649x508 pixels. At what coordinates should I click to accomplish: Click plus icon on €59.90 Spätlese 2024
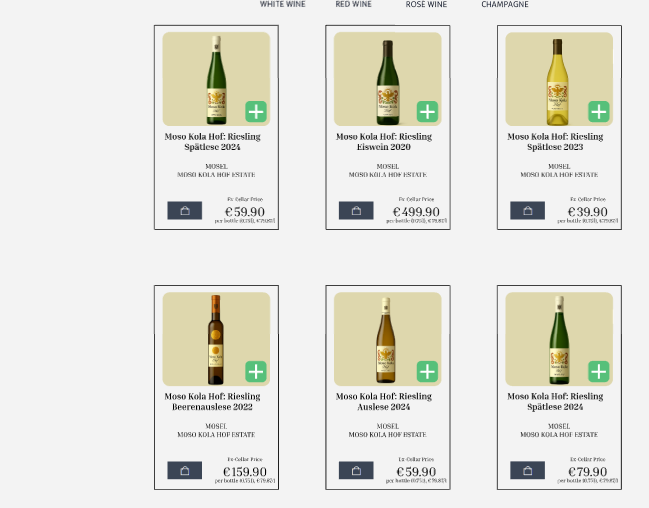pyautogui.click(x=256, y=112)
